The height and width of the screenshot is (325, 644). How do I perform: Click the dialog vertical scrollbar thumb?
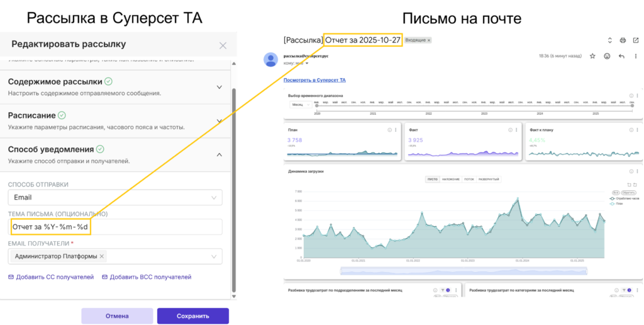pyautogui.click(x=234, y=189)
